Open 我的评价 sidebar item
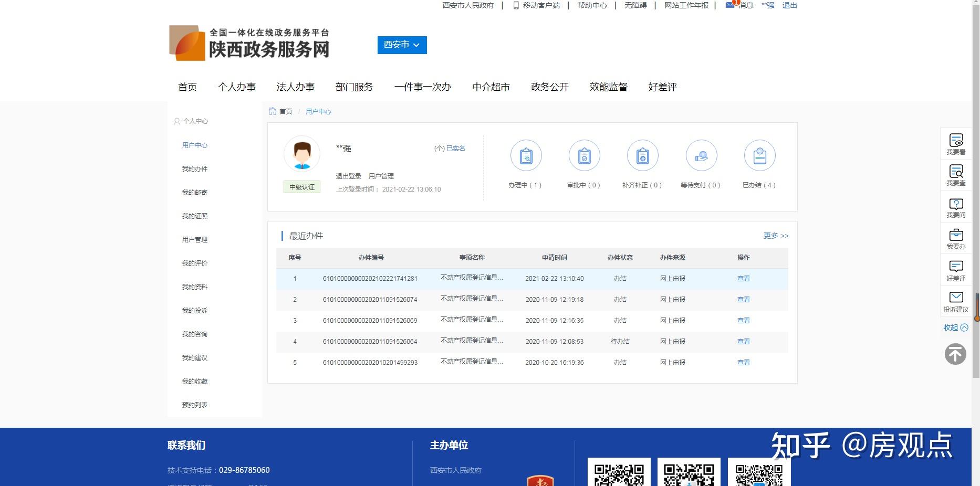 pos(195,263)
